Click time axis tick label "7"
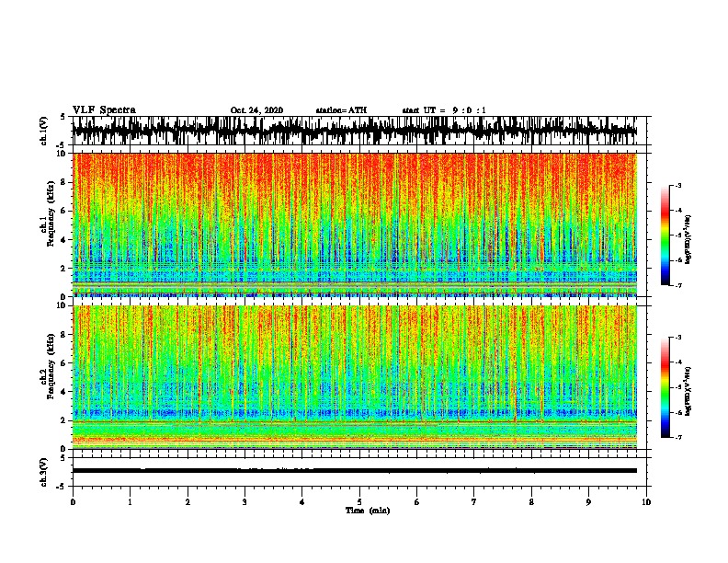 [474, 502]
